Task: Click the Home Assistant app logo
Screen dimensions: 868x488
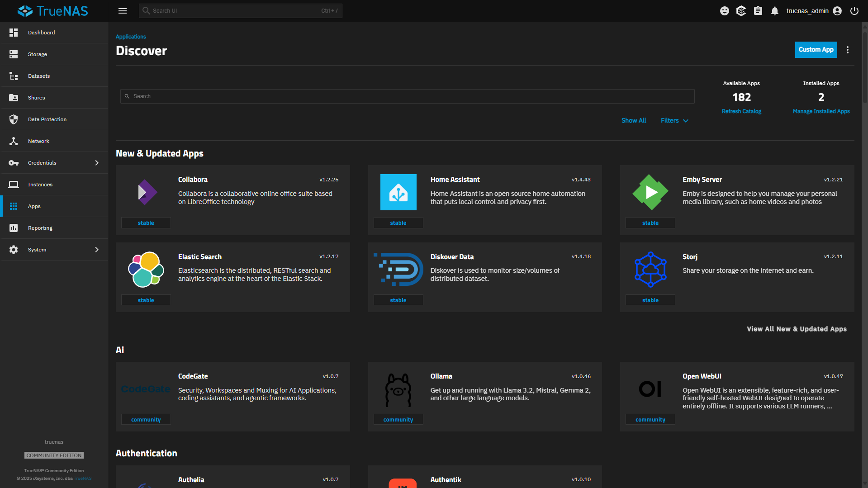Action: pyautogui.click(x=398, y=192)
